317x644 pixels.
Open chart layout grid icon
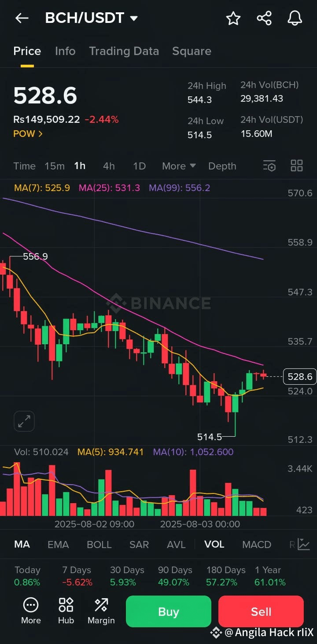click(297, 166)
